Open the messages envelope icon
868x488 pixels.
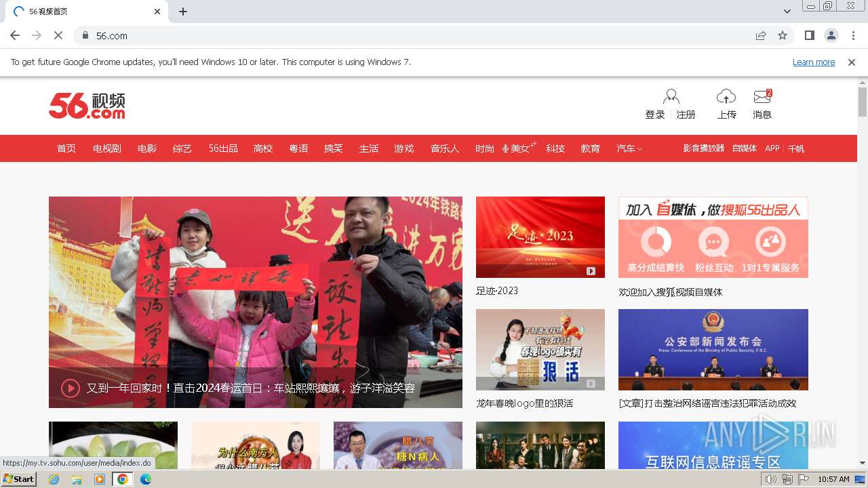[x=762, y=96]
